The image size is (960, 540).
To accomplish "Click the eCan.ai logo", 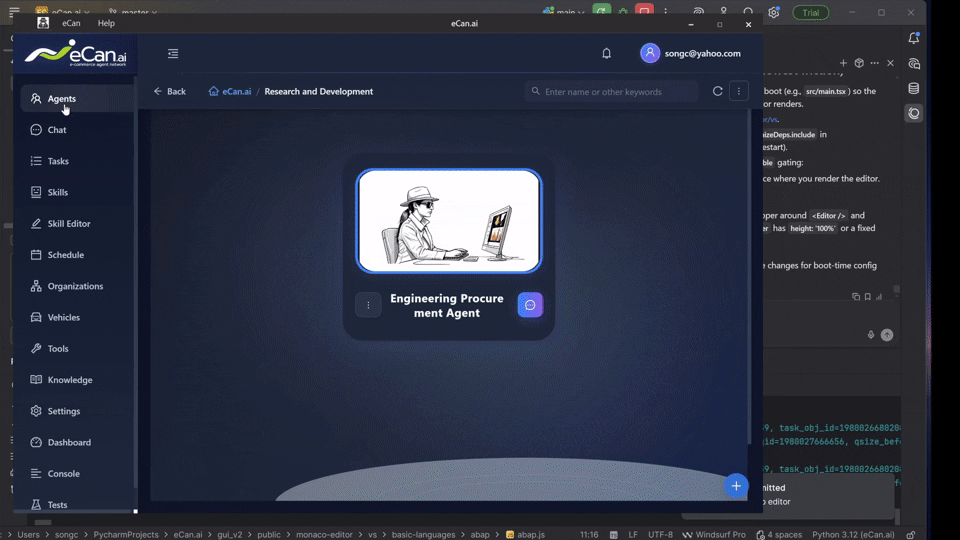I will click(76, 53).
